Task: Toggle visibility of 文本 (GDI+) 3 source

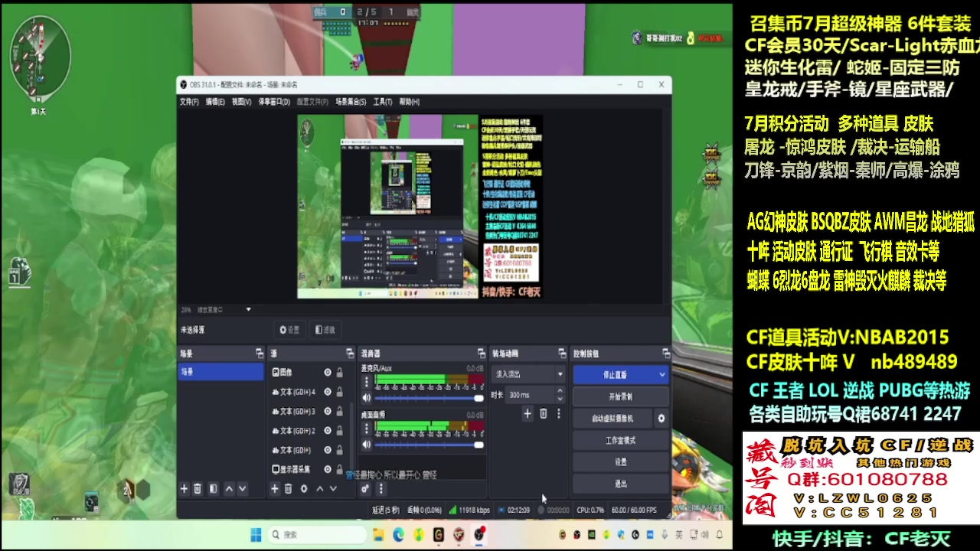Action: click(327, 411)
